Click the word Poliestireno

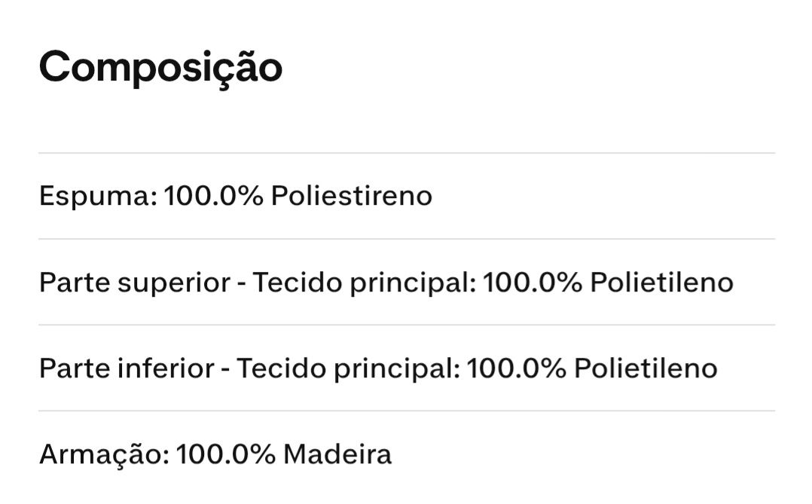click(x=352, y=196)
